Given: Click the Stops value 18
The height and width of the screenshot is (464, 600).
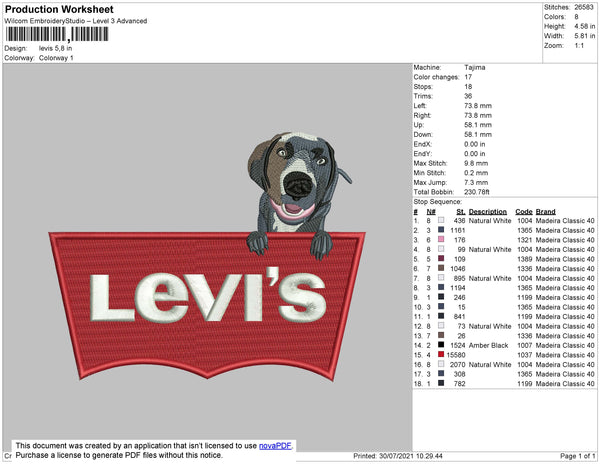Looking at the screenshot, I should [x=468, y=86].
